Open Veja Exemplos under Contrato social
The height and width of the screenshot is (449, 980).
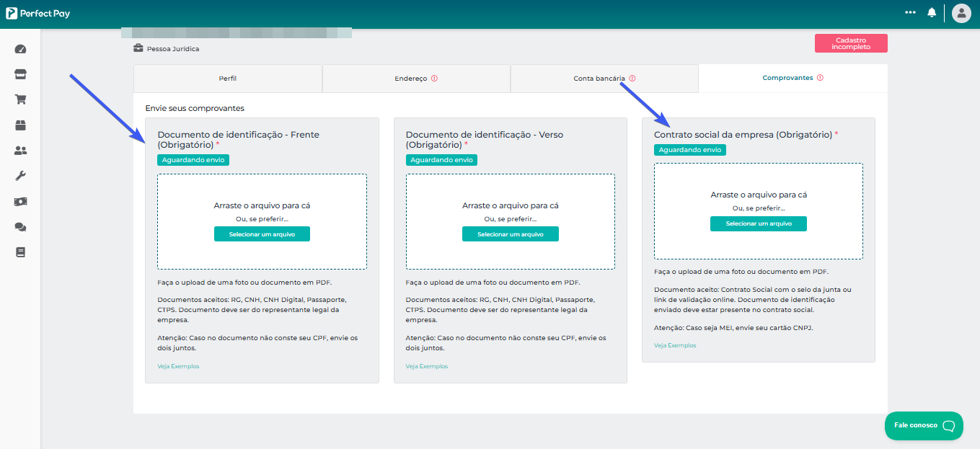pyautogui.click(x=675, y=345)
